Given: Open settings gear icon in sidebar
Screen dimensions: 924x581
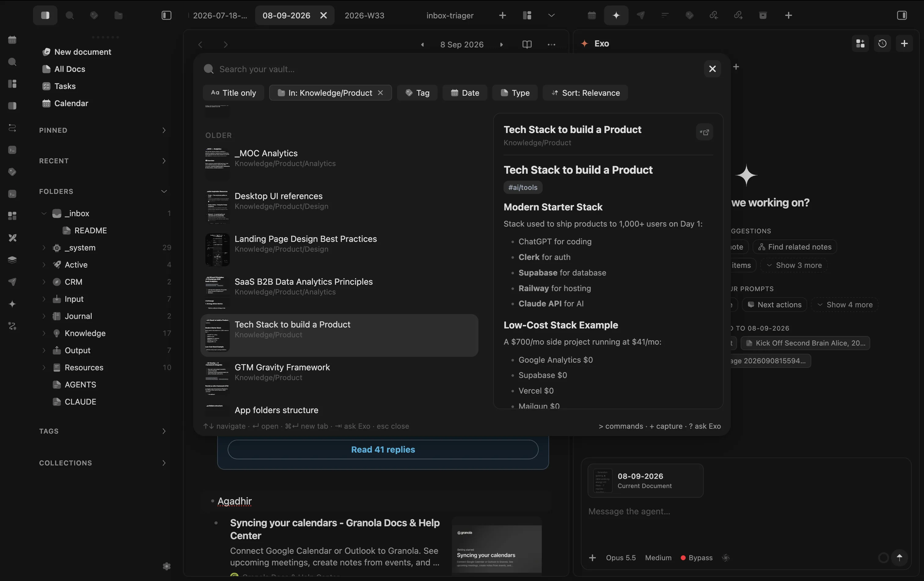Looking at the screenshot, I should pyautogui.click(x=167, y=566).
